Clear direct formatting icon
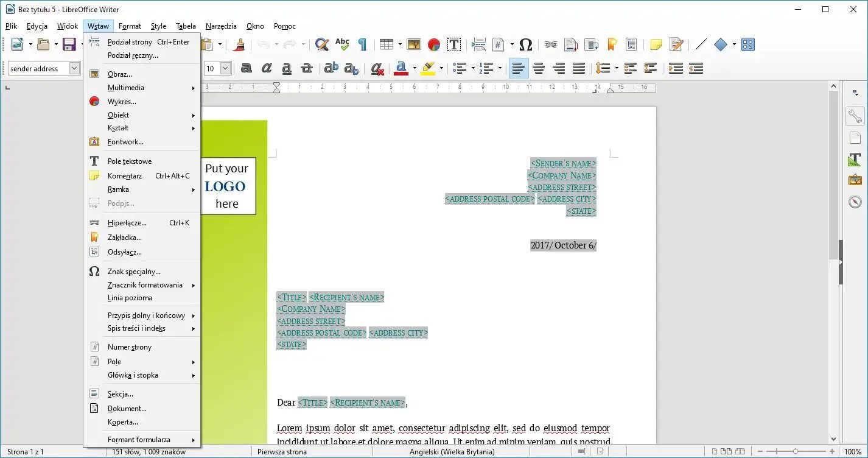 [377, 68]
